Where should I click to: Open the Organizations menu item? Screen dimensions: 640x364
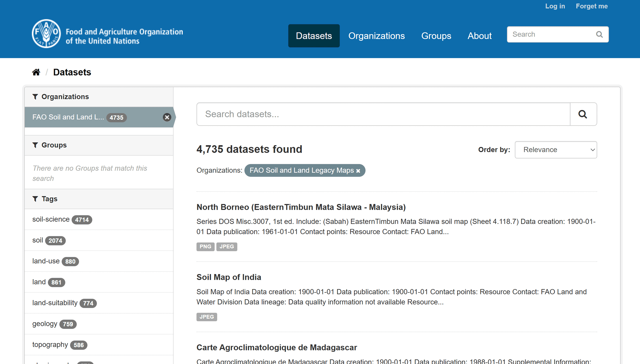[x=376, y=36]
